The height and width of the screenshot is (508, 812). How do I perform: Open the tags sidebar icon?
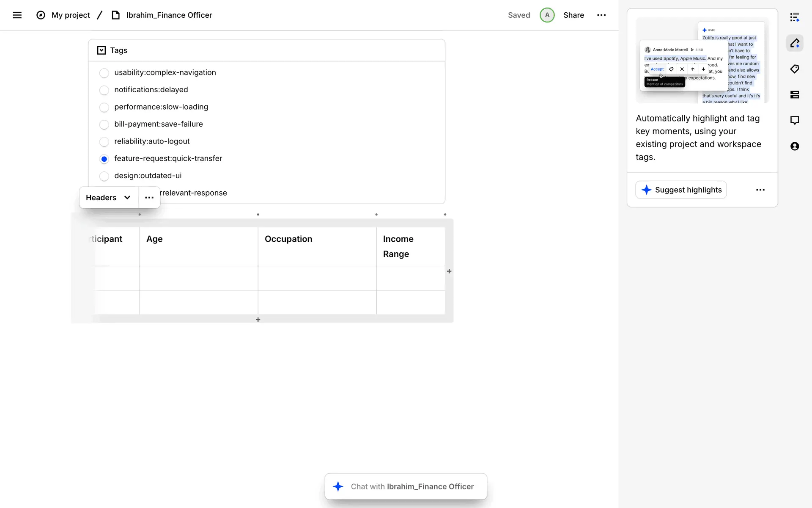click(795, 69)
